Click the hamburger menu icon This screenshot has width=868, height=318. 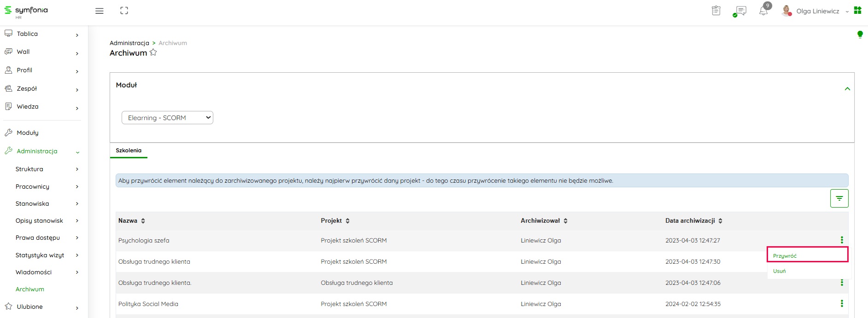coord(99,11)
